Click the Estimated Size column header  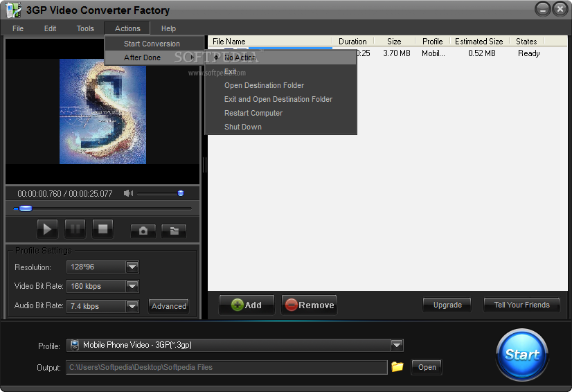tap(479, 42)
